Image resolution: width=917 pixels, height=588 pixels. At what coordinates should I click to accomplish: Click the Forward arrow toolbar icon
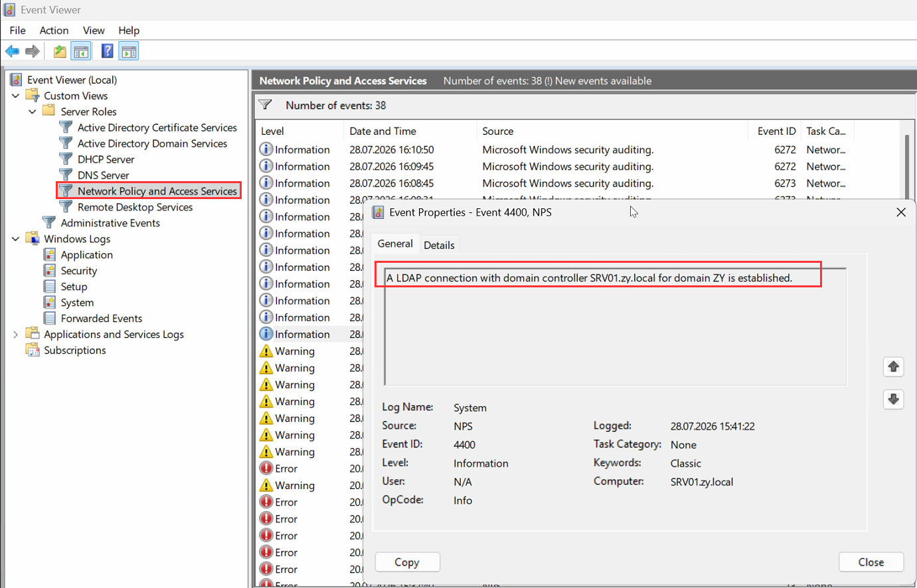(x=33, y=51)
